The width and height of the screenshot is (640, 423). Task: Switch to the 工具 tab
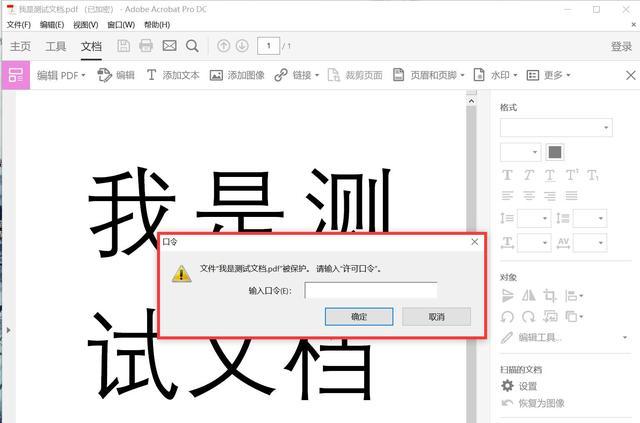click(x=56, y=46)
